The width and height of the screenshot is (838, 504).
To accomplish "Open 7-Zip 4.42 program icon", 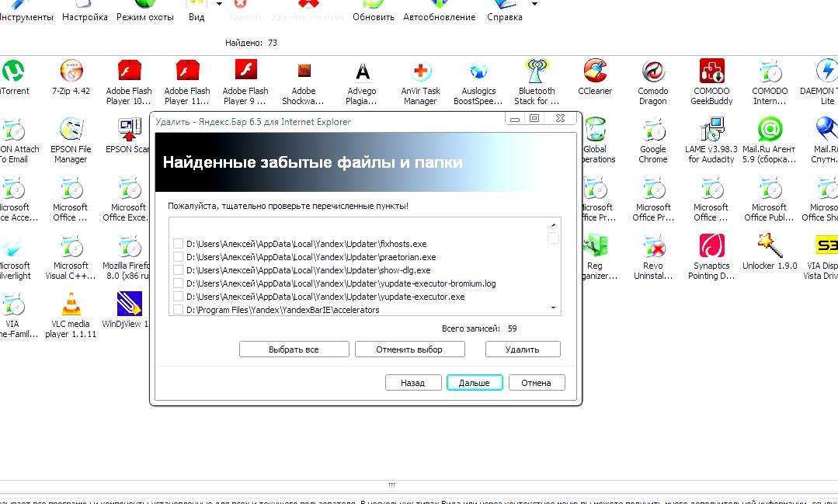I will pyautogui.click(x=71, y=71).
